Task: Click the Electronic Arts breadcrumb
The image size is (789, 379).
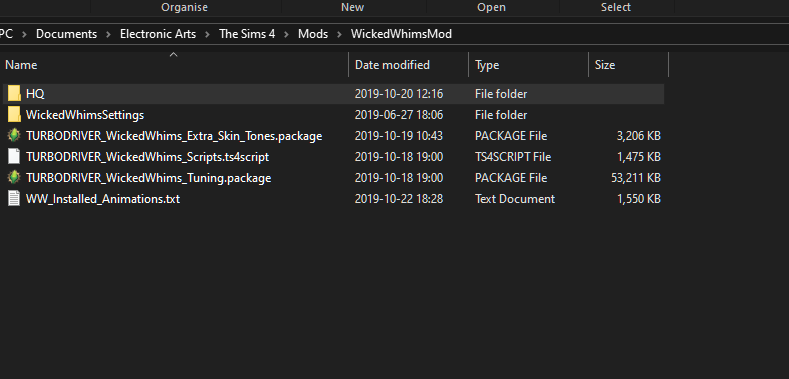Action: pyautogui.click(x=158, y=34)
